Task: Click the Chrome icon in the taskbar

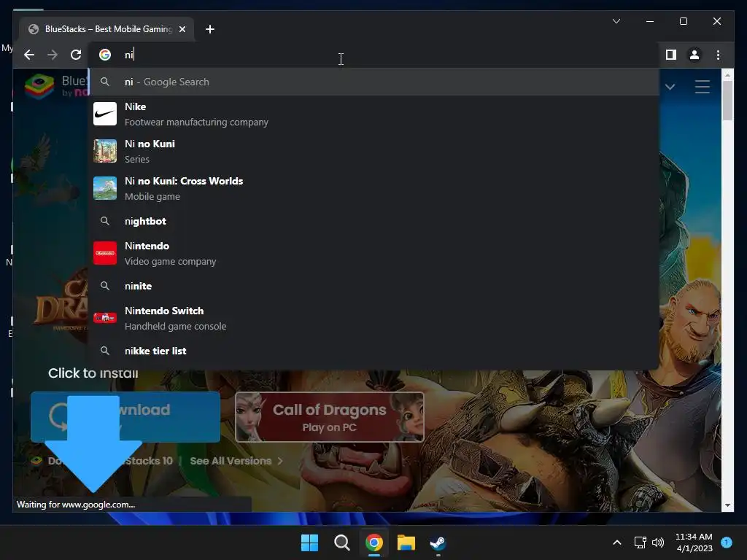Action: [x=374, y=542]
